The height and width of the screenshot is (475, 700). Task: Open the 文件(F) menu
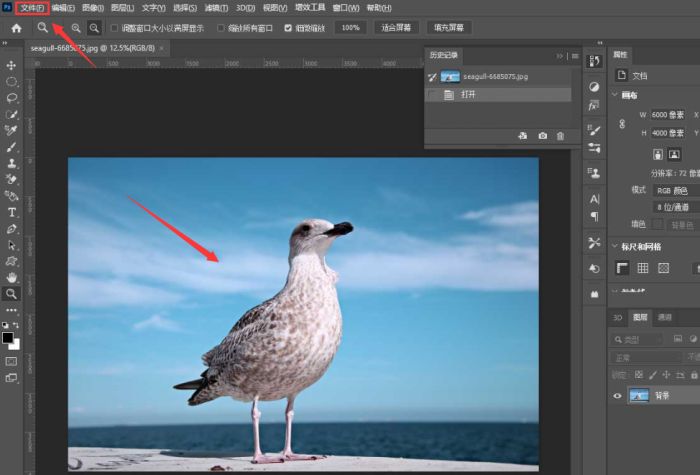click(x=33, y=8)
